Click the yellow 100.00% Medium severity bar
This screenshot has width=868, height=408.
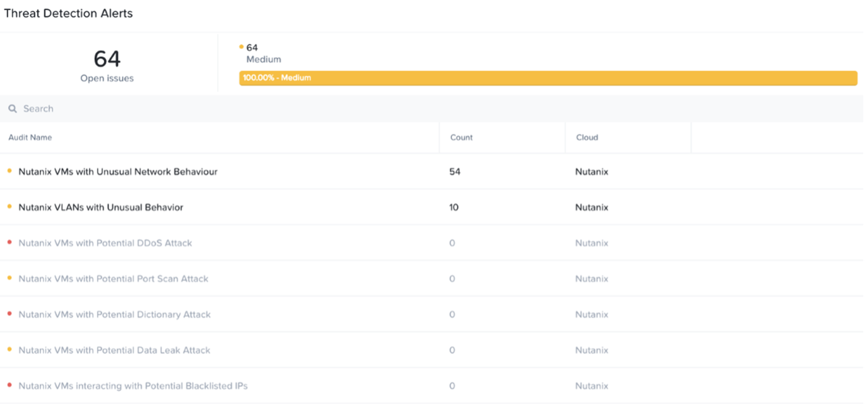point(548,78)
